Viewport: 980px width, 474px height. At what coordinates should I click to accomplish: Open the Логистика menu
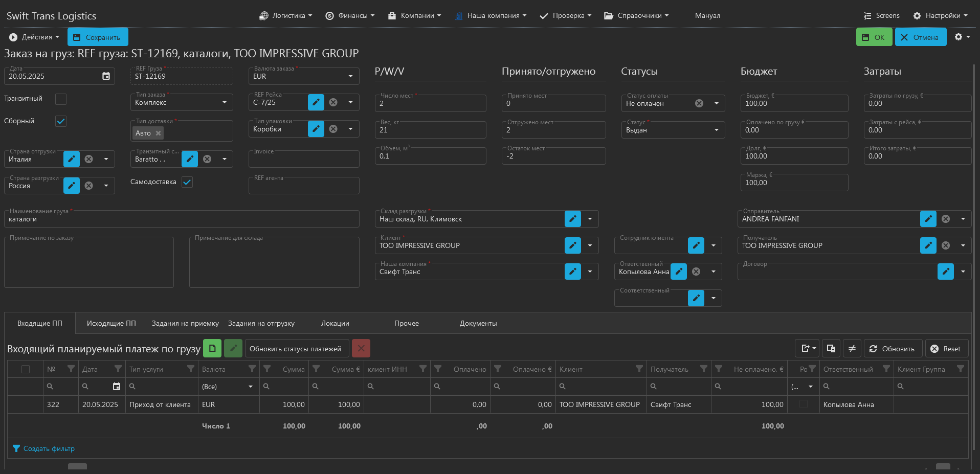286,16
